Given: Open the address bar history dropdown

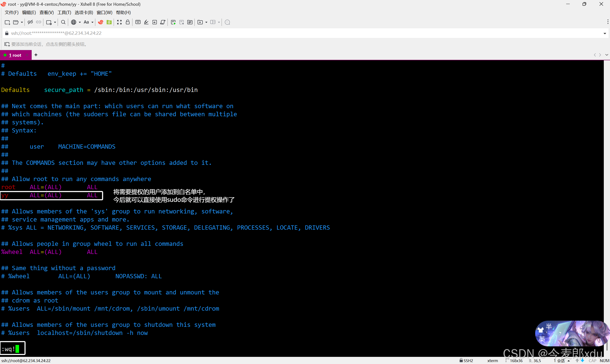Looking at the screenshot, I should pos(605,33).
